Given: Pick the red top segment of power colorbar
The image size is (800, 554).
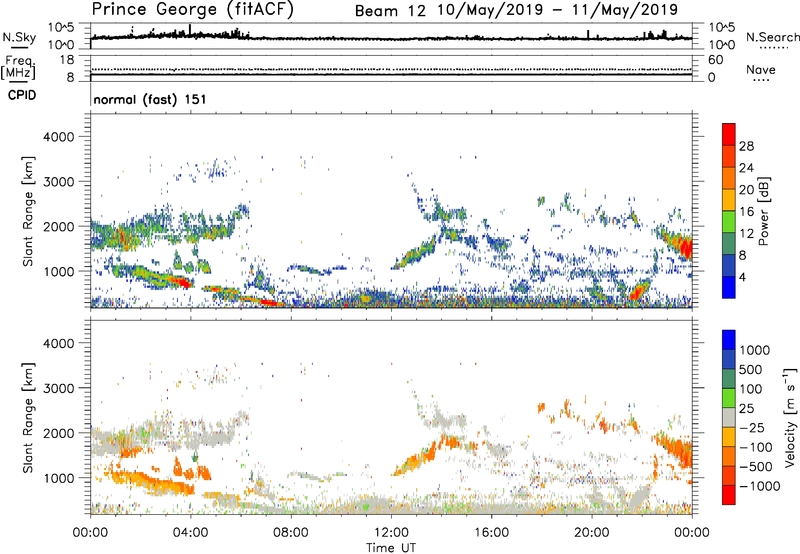Looking at the screenshot, I should pos(729,134).
